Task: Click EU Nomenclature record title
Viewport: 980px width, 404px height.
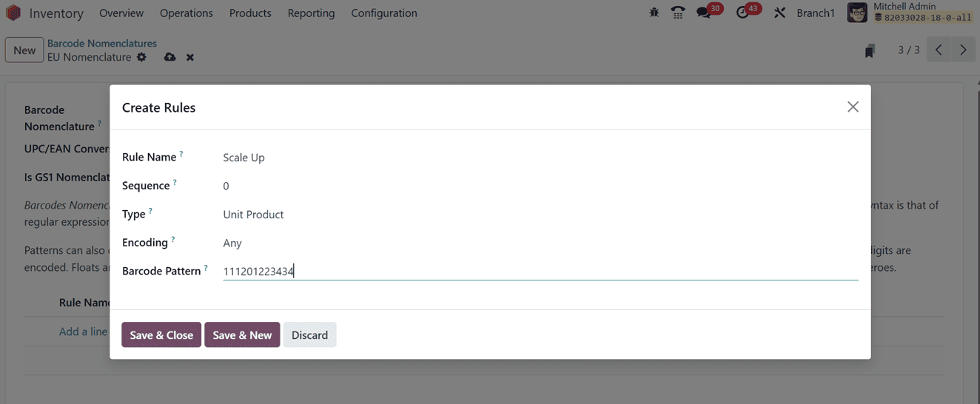Action: click(90, 57)
